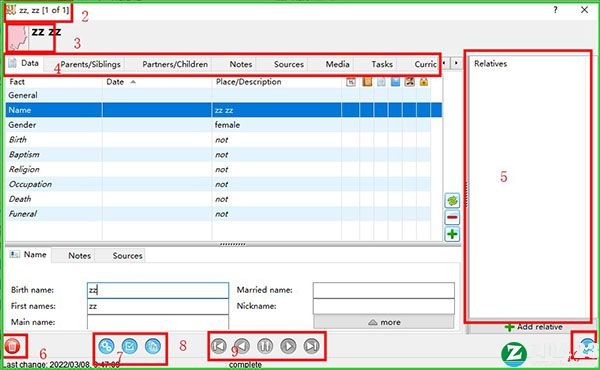Click the 'complete' status text

245,365
